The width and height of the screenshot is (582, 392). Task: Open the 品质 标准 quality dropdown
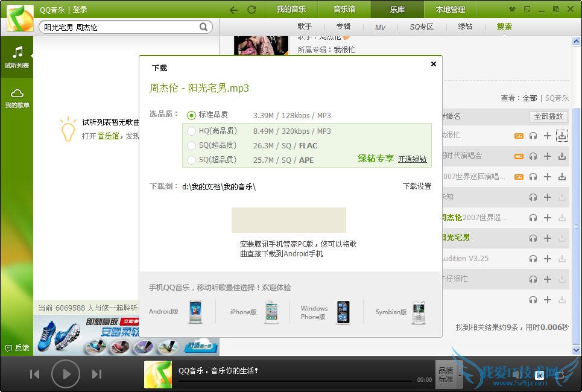click(x=449, y=375)
